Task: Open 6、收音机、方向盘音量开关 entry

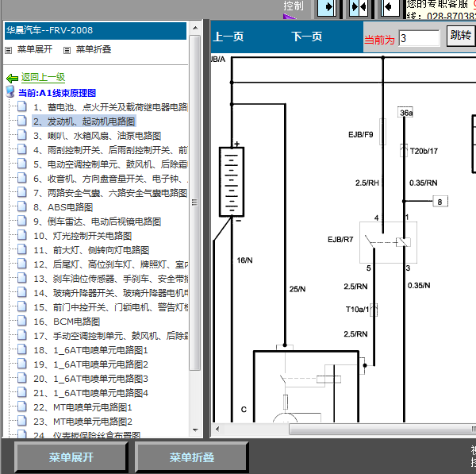Action: [110, 179]
